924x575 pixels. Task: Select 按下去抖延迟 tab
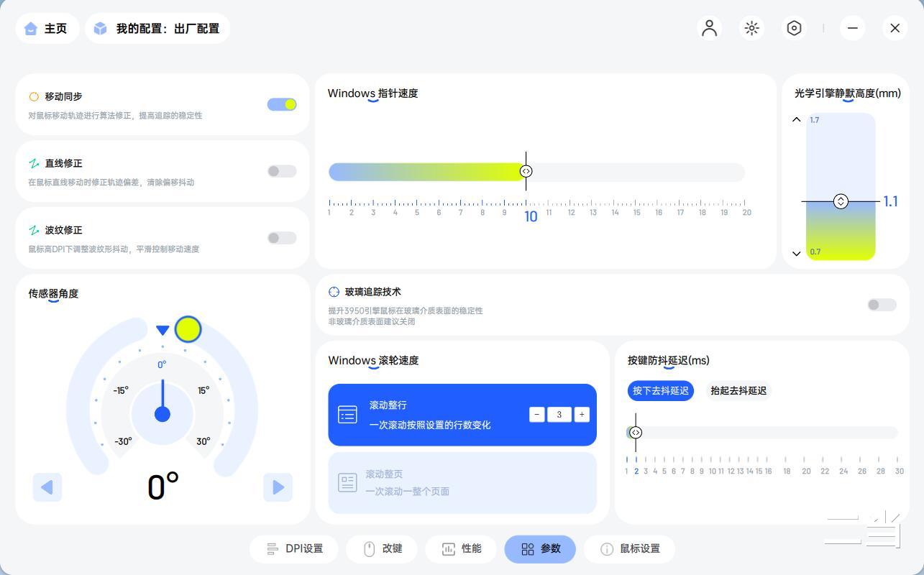click(x=661, y=391)
